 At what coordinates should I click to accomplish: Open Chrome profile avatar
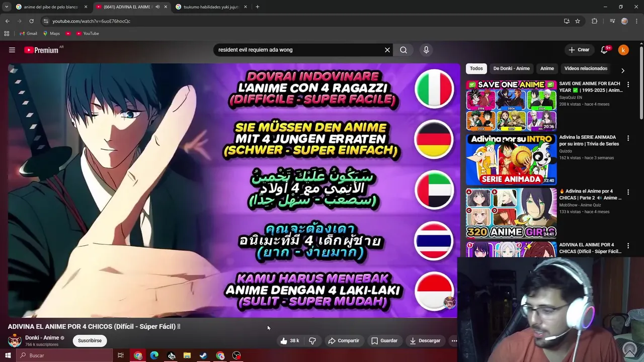click(624, 21)
